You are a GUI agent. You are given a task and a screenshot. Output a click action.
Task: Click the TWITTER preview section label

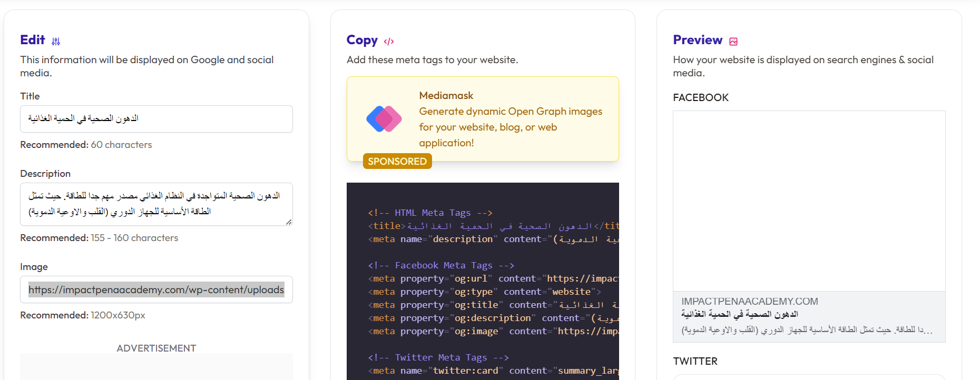click(695, 361)
